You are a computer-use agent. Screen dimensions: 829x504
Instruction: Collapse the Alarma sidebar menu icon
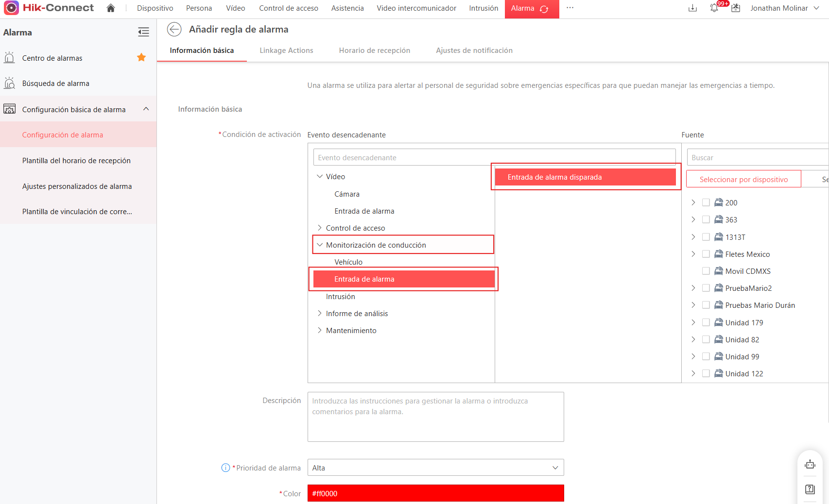[143, 33]
